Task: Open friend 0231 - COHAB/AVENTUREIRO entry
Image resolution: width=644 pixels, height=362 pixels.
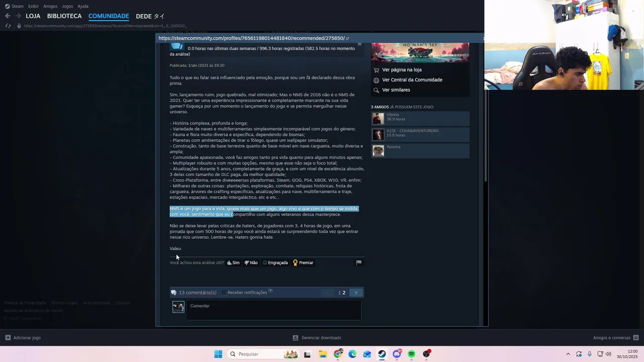Action: pos(420,135)
